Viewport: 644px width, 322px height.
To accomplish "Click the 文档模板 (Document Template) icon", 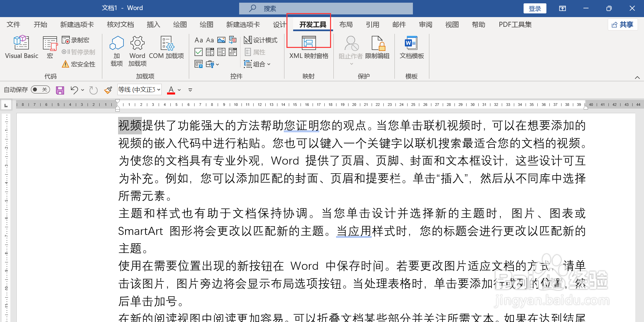I will click(411, 48).
